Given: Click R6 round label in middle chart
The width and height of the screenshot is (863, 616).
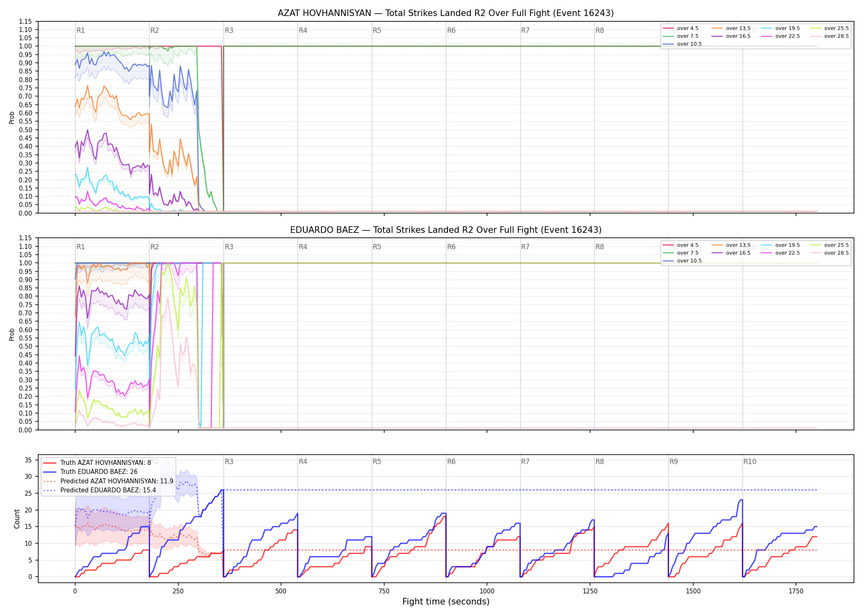Looking at the screenshot, I should pyautogui.click(x=451, y=247).
